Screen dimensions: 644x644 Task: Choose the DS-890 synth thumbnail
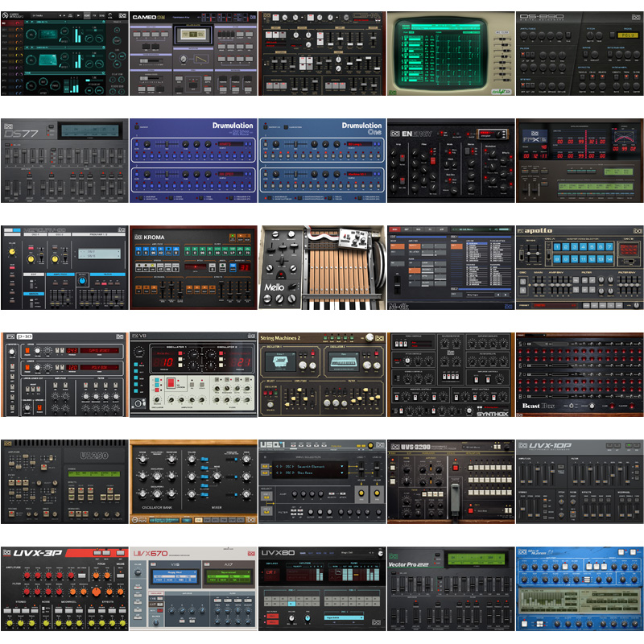580,53
